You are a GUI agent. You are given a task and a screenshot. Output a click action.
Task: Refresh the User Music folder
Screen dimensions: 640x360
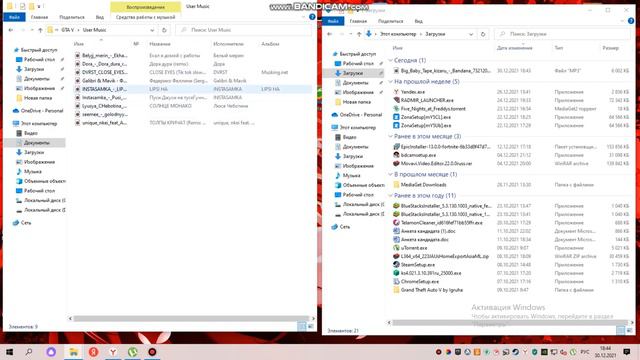pyautogui.click(x=164, y=30)
